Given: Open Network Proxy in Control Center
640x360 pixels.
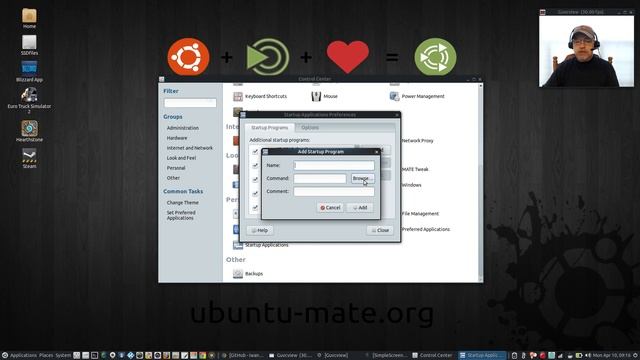Looking at the screenshot, I should coord(418,140).
